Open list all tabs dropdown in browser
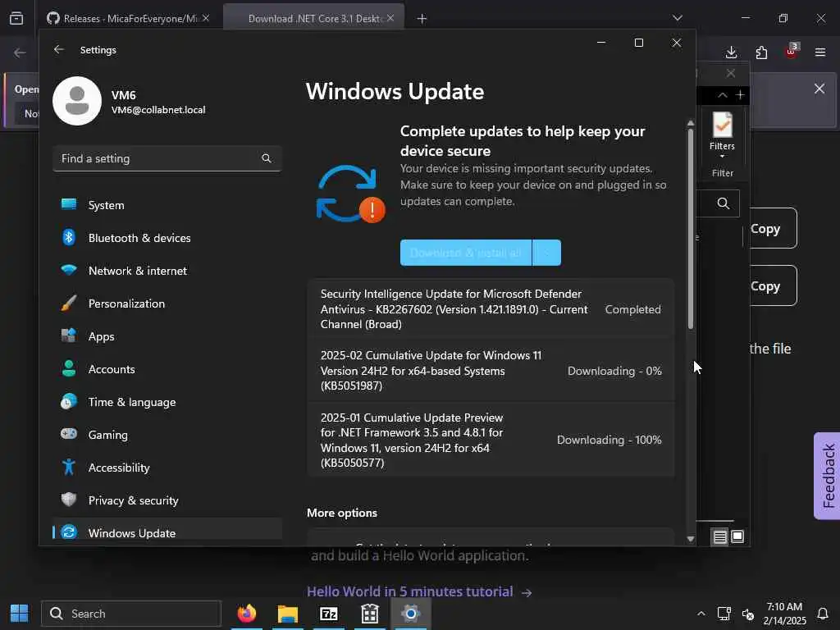This screenshot has width=840, height=630. [x=678, y=18]
